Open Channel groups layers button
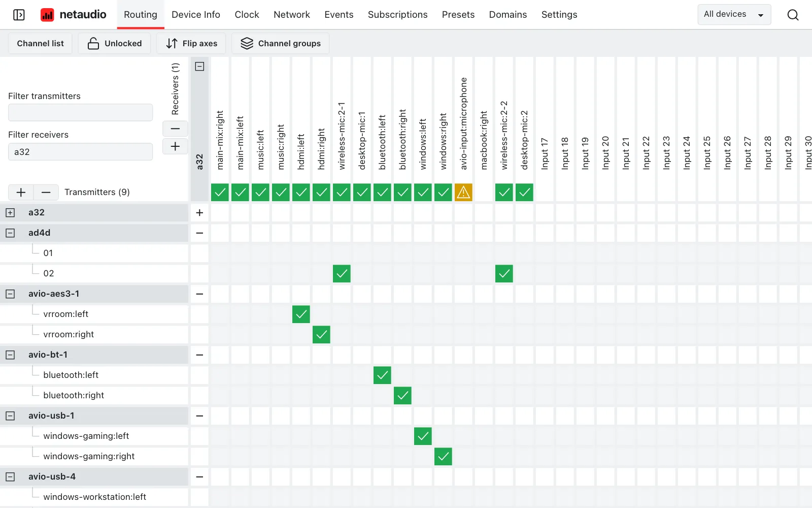The image size is (812, 508). [280, 44]
